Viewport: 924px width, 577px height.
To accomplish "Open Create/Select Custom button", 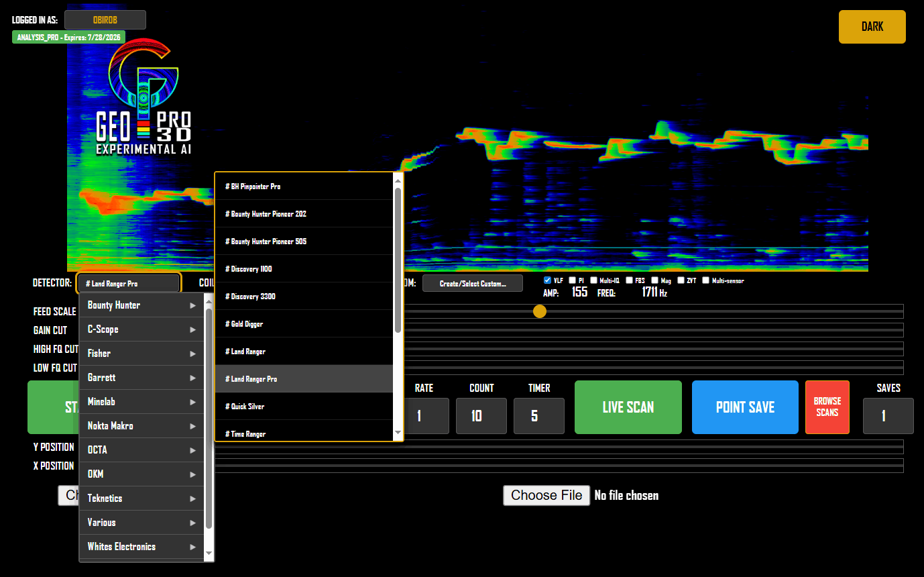I will [x=473, y=283].
